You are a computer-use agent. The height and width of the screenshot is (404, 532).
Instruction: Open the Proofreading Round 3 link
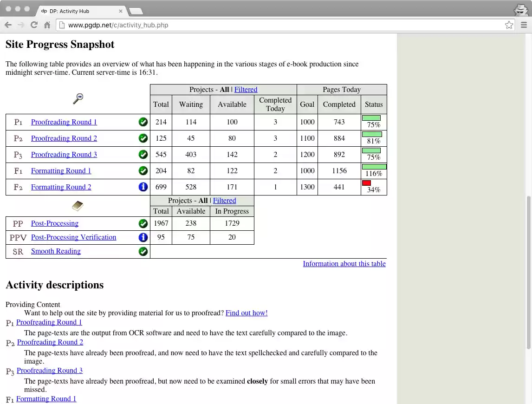64,154
